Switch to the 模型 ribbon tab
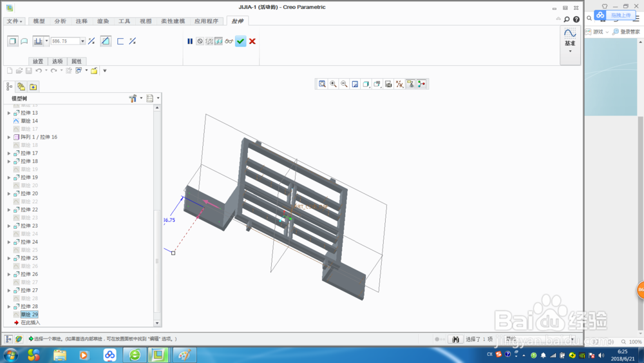 39,21
